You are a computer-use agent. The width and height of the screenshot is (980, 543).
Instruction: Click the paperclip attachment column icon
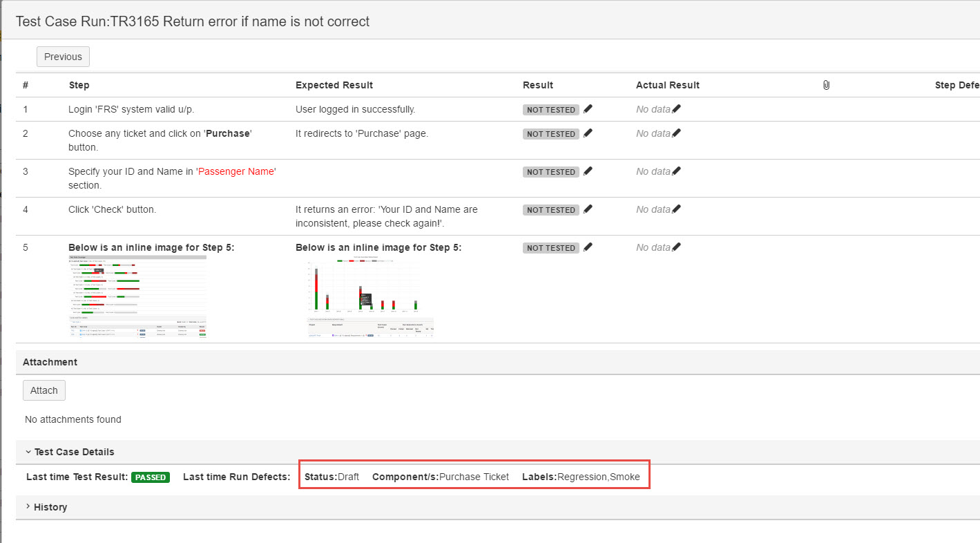click(x=826, y=85)
